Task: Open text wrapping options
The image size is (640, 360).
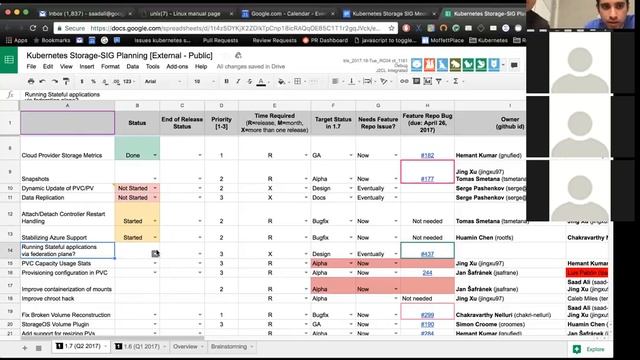Action: pyautogui.click(x=368, y=81)
